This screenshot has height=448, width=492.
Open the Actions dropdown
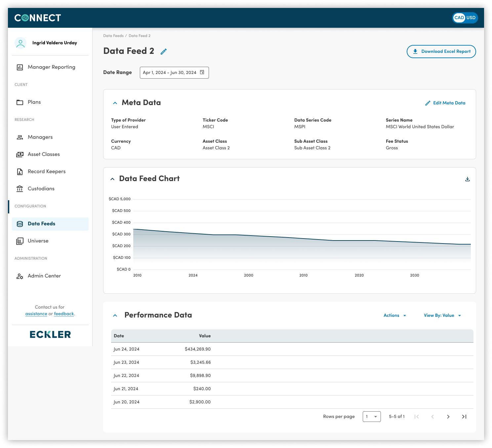[395, 316]
